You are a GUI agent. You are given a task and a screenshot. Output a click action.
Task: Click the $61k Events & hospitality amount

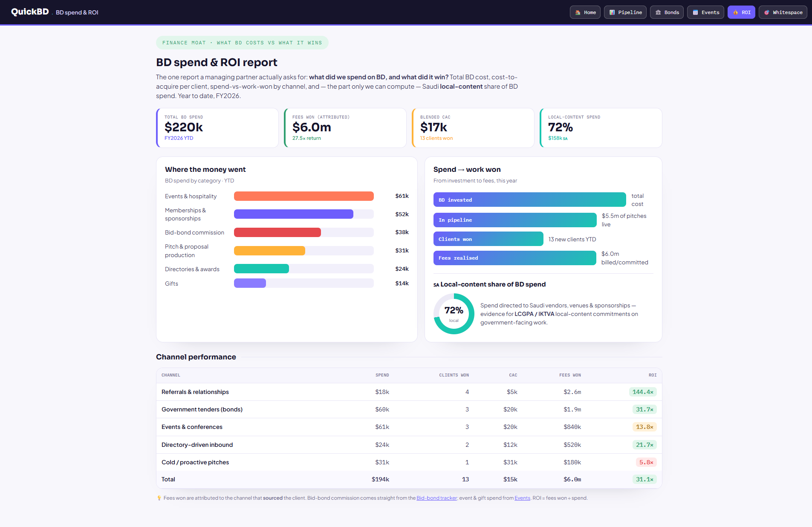(x=402, y=196)
